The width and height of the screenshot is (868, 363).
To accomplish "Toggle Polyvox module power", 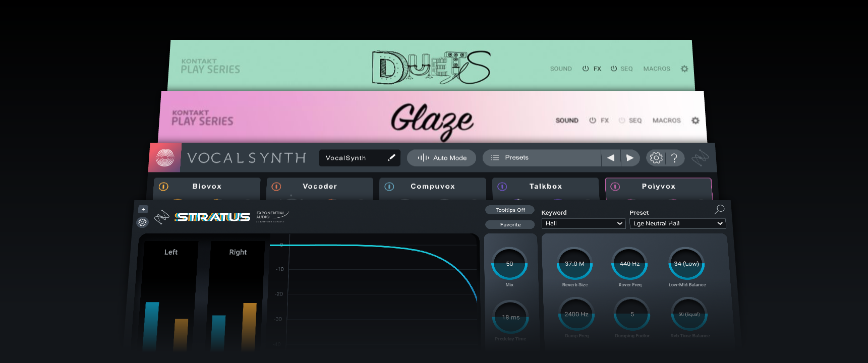I will click(615, 187).
